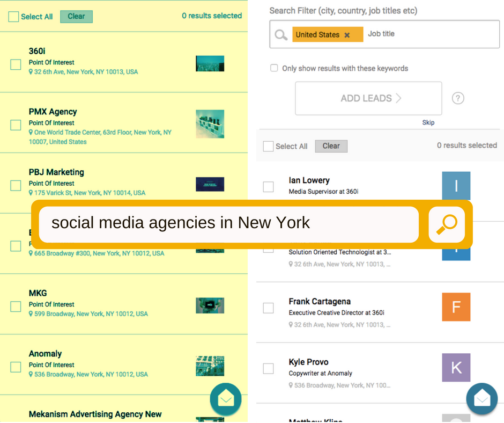
Task: Click the I avatar for Ian Lowery
Action: coord(456,186)
